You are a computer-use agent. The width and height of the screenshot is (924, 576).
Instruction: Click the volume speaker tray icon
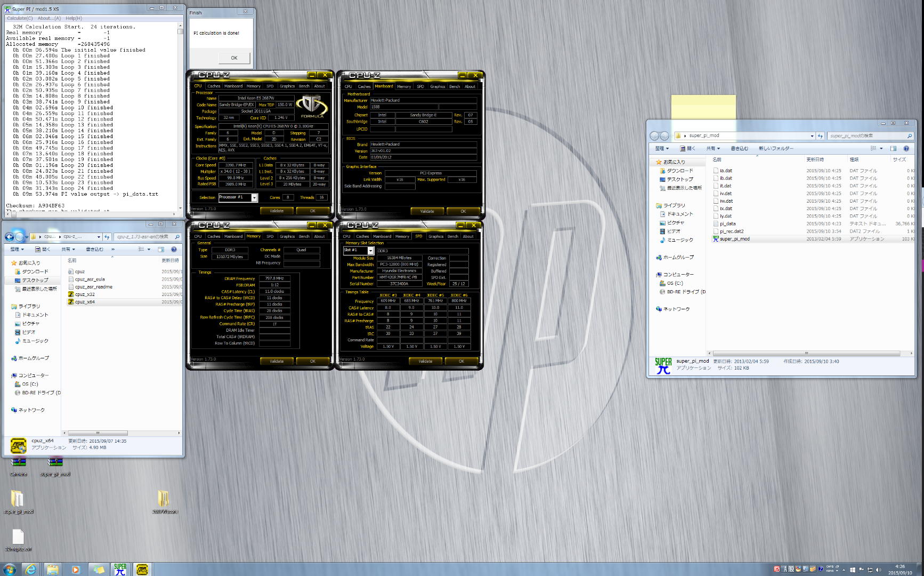pos(878,570)
